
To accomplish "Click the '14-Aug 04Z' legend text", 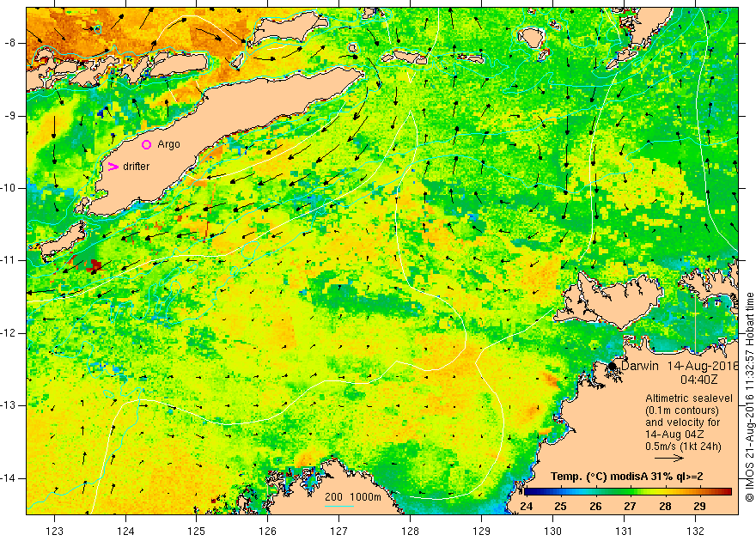I will [674, 435].
